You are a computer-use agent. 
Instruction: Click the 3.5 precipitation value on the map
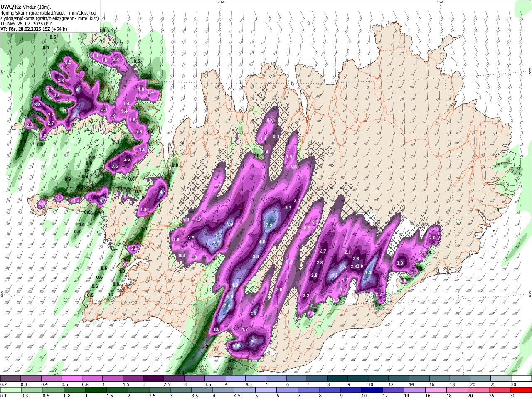pos(115,166)
